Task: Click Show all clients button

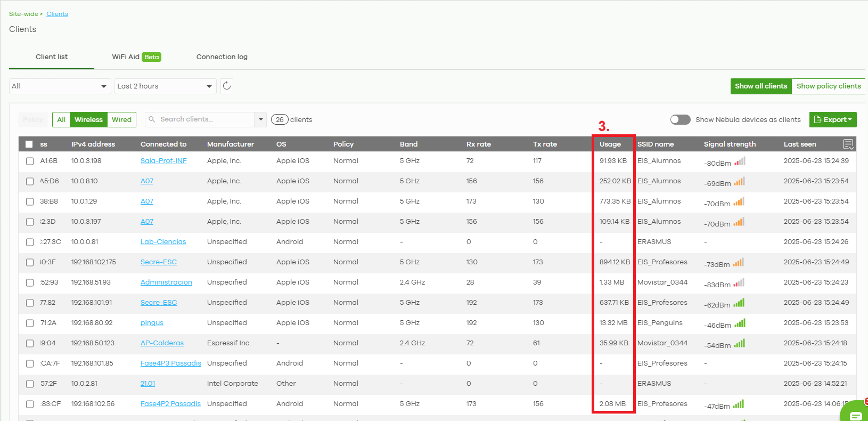Action: pos(761,86)
